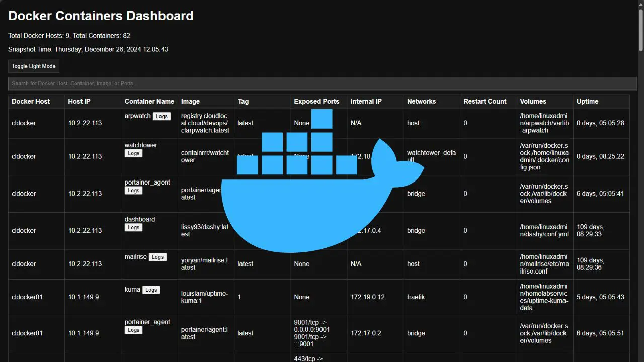
Task: Click the scrollbar up arrow
Action: click(x=640, y=4)
